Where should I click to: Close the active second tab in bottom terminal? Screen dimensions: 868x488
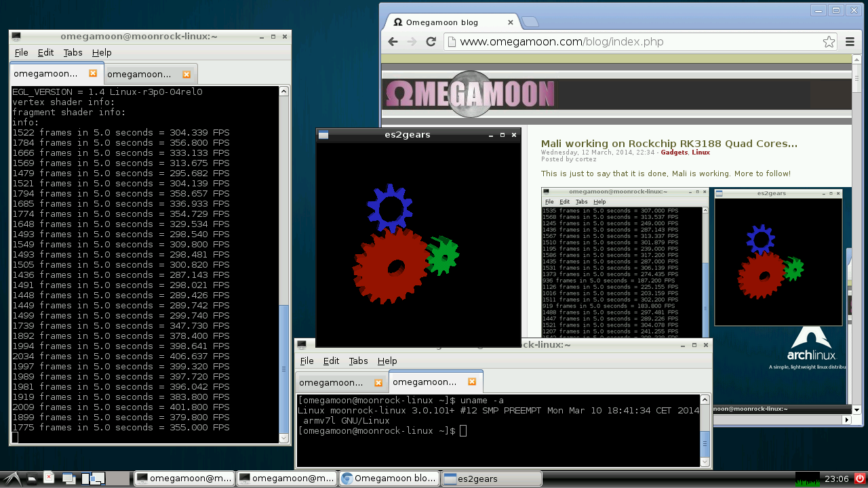click(472, 382)
